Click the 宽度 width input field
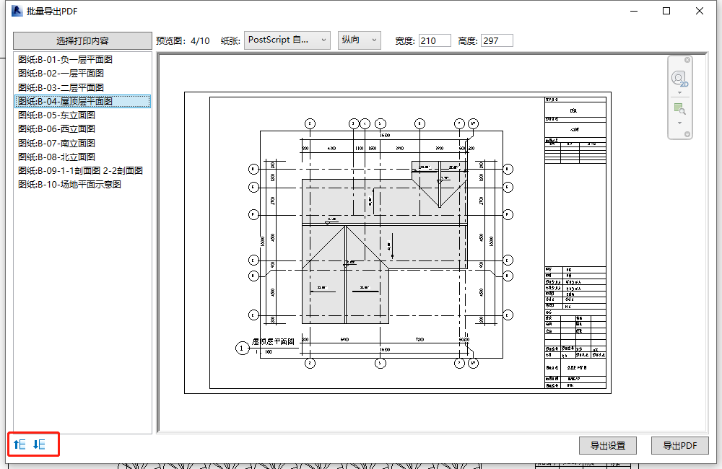 point(435,40)
